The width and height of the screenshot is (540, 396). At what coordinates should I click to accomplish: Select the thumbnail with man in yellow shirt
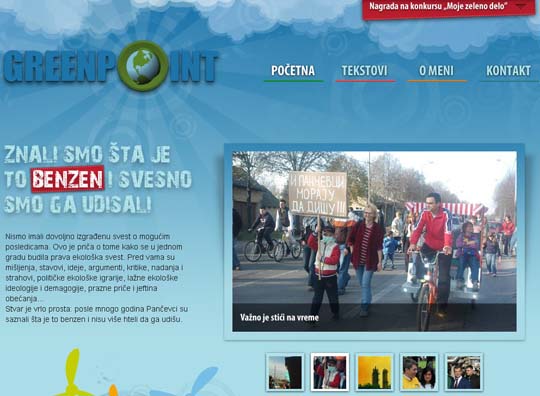419,372
